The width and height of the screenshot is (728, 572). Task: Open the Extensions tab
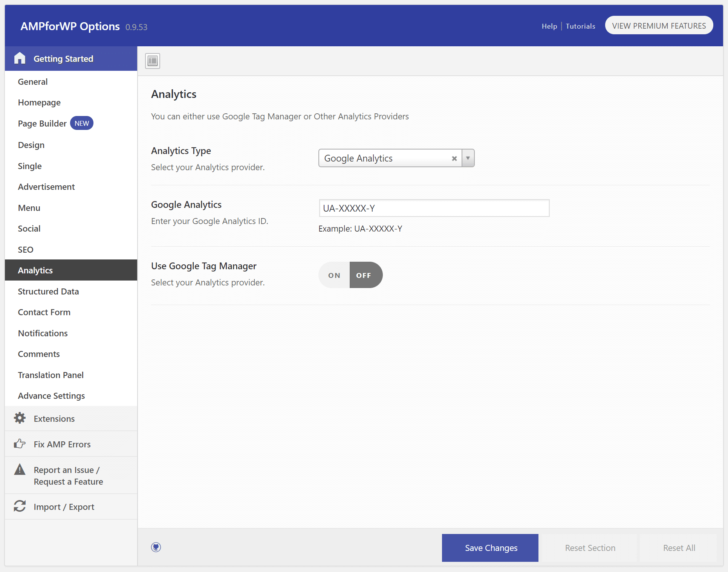(71, 418)
